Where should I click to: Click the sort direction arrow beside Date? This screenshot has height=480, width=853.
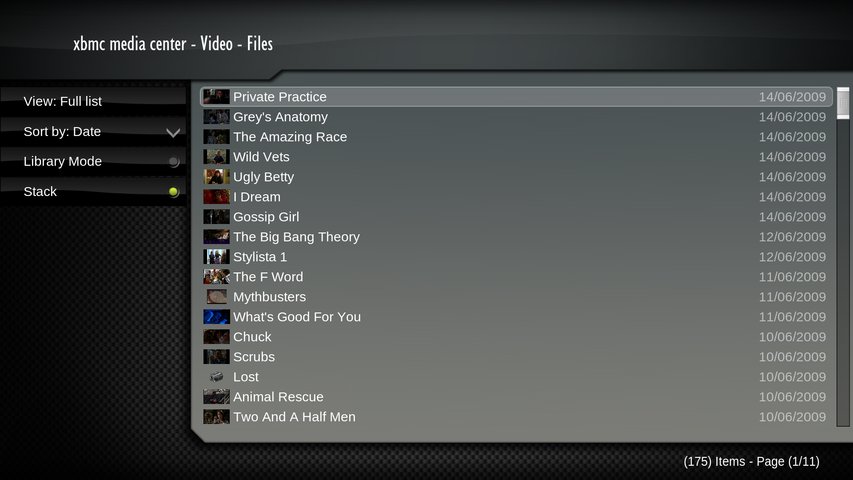173,132
